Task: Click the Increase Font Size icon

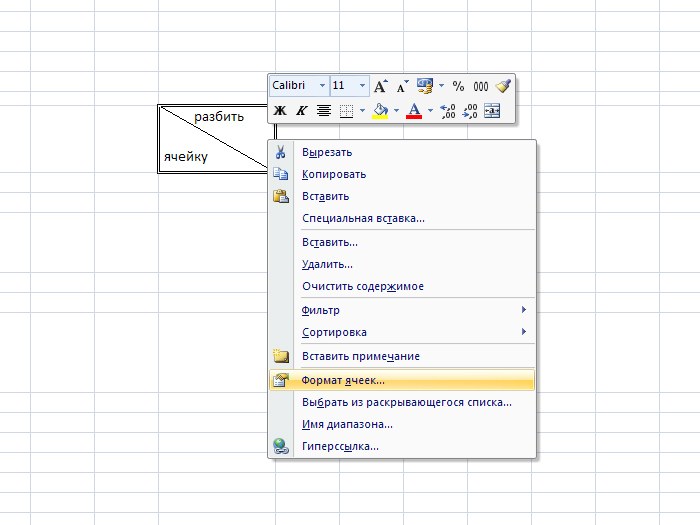Action: click(380, 86)
